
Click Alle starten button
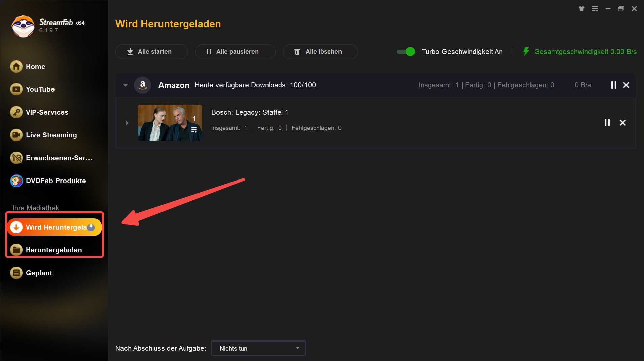pyautogui.click(x=151, y=52)
